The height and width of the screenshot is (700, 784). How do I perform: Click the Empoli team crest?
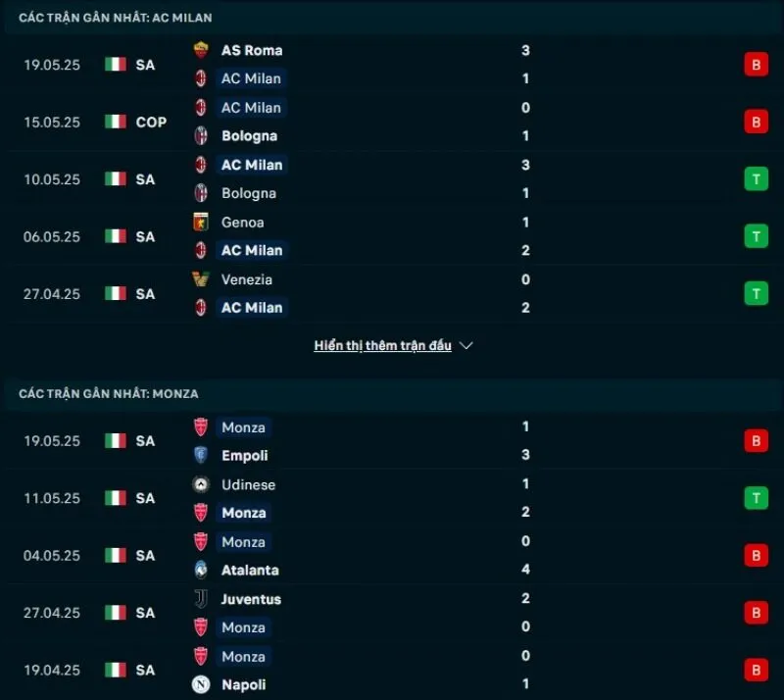point(202,456)
